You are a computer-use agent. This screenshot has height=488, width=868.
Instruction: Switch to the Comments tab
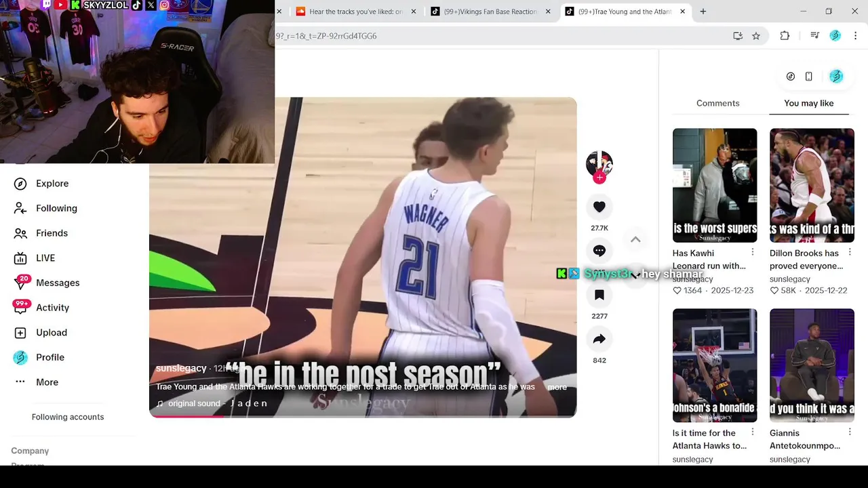717,103
